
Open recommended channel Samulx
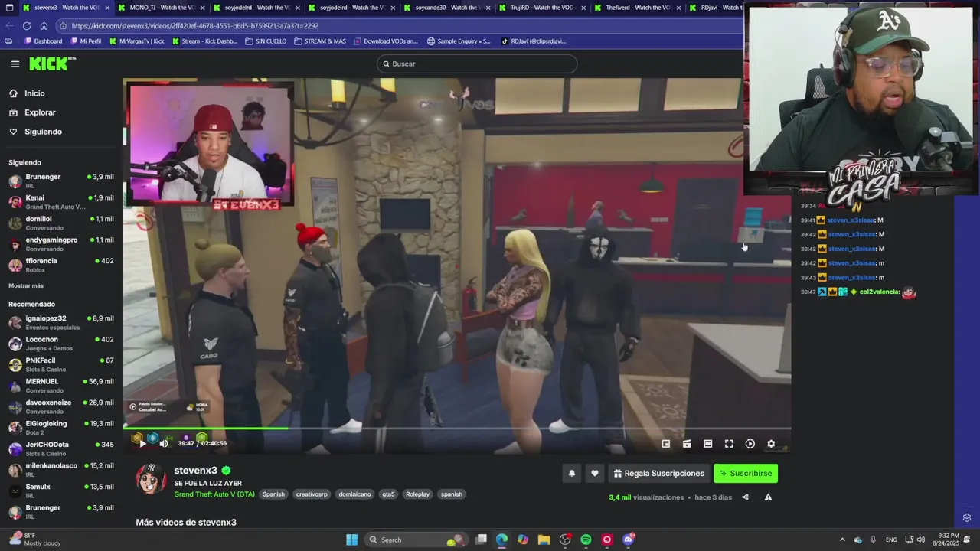click(x=61, y=491)
